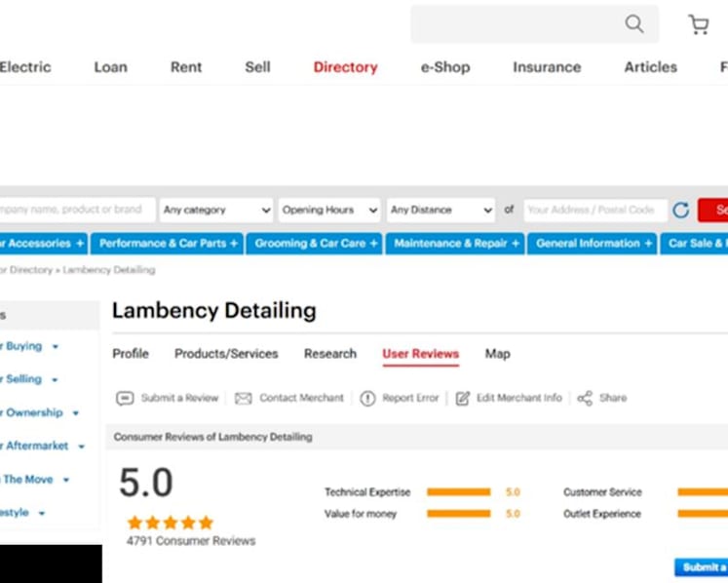This screenshot has width=728, height=583.
Task: Focus the address / postal code field
Action: [x=595, y=210]
